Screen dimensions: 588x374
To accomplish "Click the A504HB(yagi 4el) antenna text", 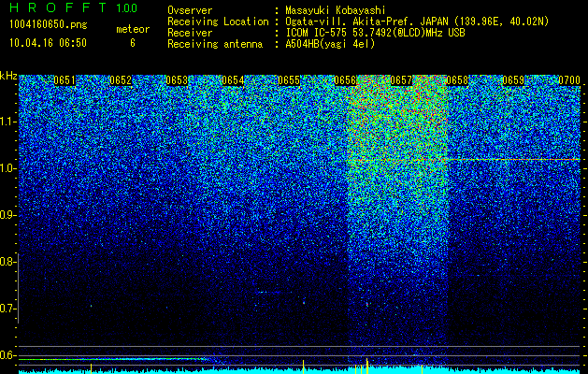I will 330,44.
